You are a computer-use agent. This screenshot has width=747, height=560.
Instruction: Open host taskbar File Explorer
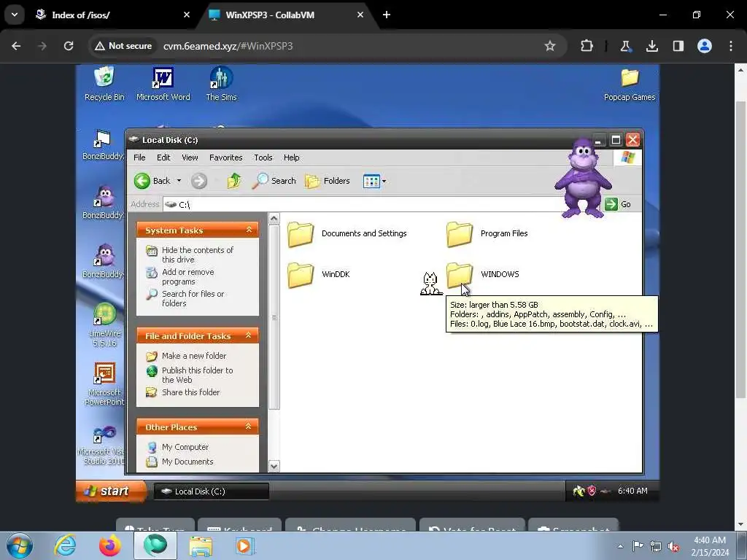(201, 545)
